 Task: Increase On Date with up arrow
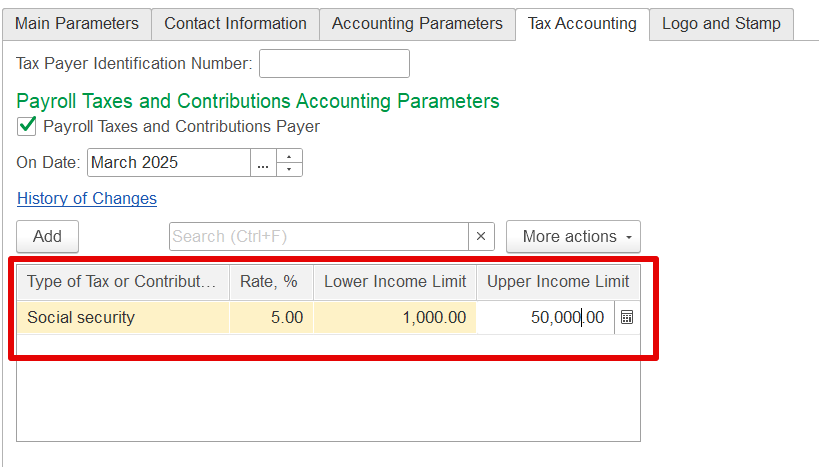click(x=289, y=156)
